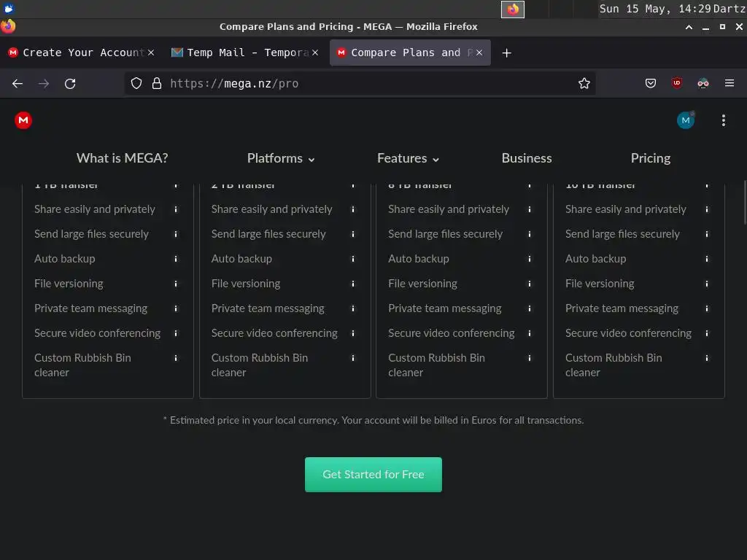Viewport: 747px width, 560px height.
Task: Click Share easily and privately, 8 TB plan
Action: 449,209
